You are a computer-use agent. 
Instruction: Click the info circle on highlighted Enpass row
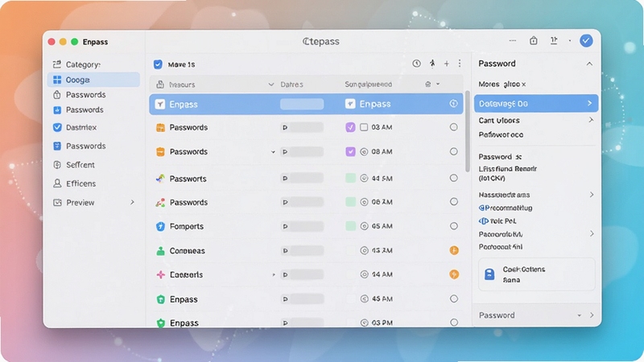tap(453, 104)
